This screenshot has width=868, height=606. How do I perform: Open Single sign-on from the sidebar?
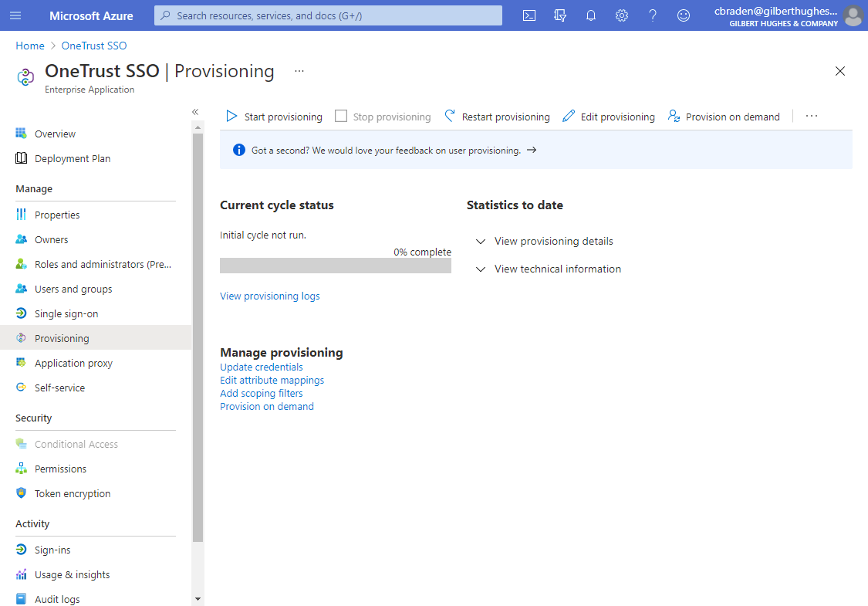pos(66,313)
